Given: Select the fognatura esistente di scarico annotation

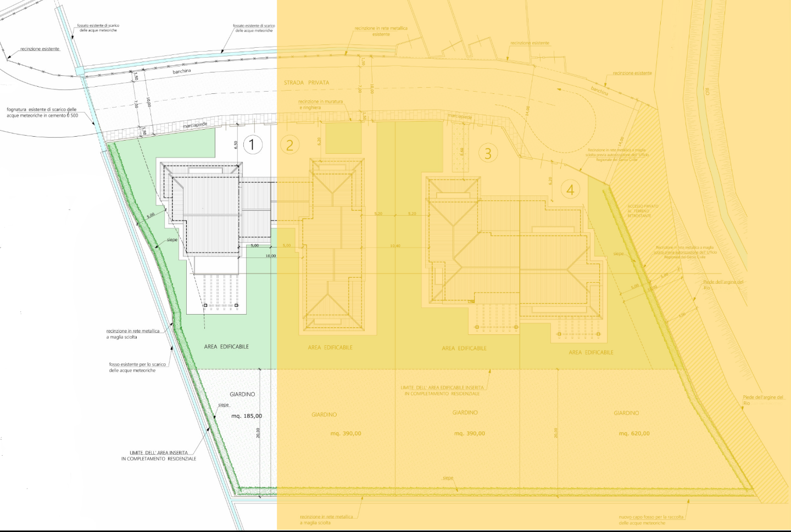Looking at the screenshot, I should point(42,113).
